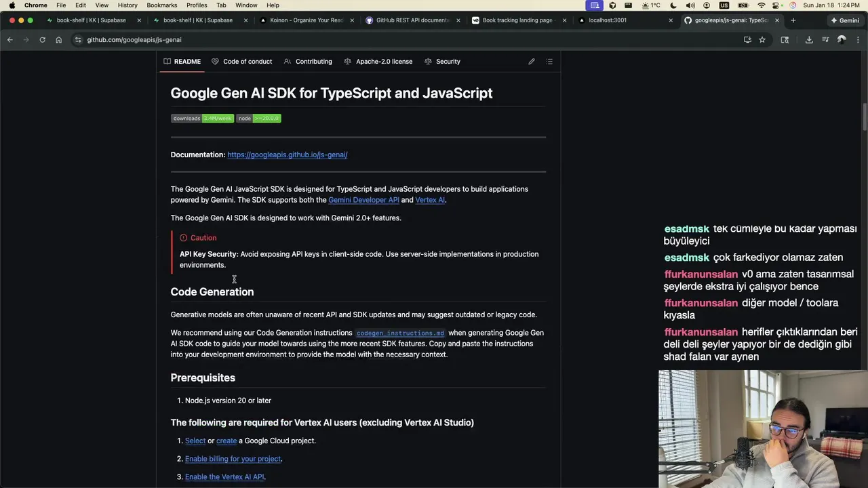Image resolution: width=868 pixels, height=488 pixels.
Task: Open Chrome three-dot menu
Action: tap(858, 40)
